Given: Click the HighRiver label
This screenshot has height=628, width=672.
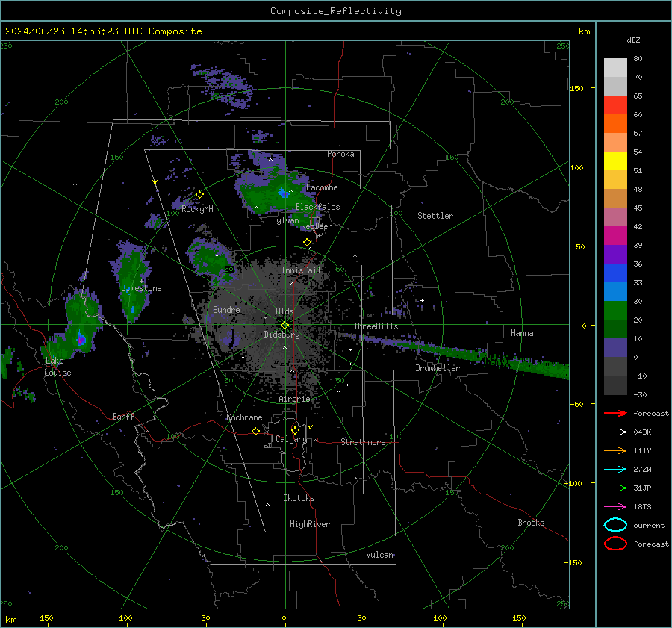Looking at the screenshot, I should [x=310, y=524].
